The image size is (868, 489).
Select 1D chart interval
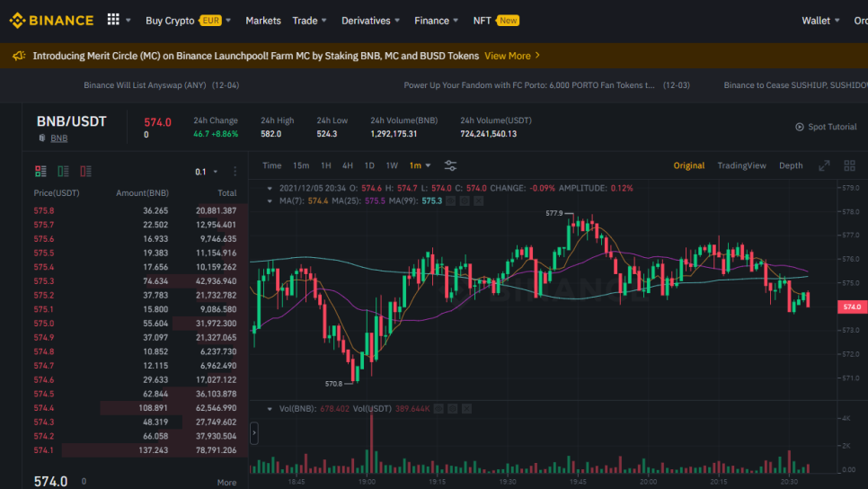(369, 165)
